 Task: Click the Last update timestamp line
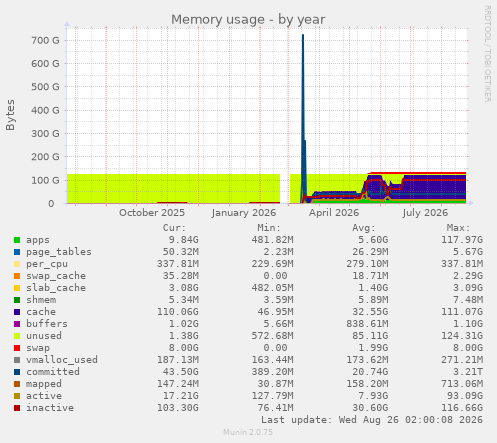click(x=372, y=420)
